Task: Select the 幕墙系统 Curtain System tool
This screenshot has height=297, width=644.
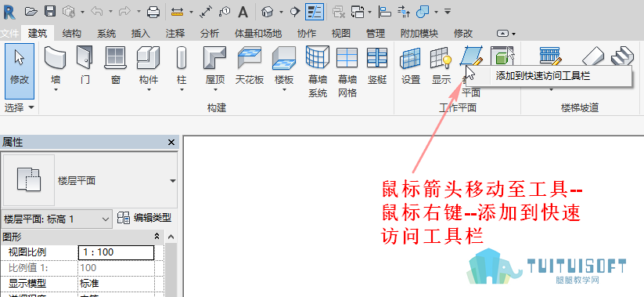Action: [318, 71]
